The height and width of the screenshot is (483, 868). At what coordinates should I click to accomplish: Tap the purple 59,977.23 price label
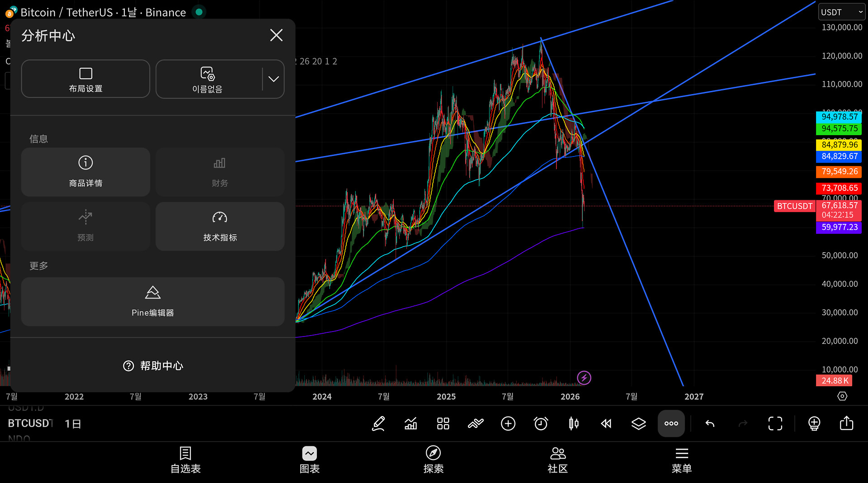pyautogui.click(x=839, y=227)
